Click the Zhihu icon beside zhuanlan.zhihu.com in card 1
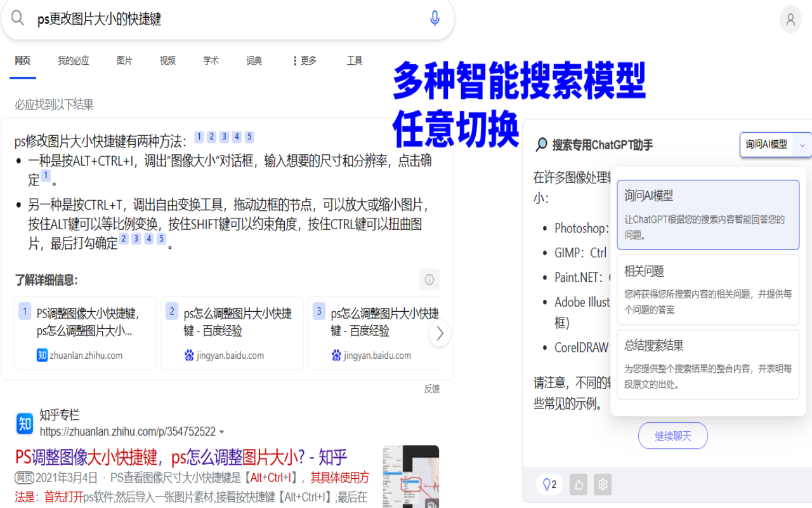 tap(43, 355)
